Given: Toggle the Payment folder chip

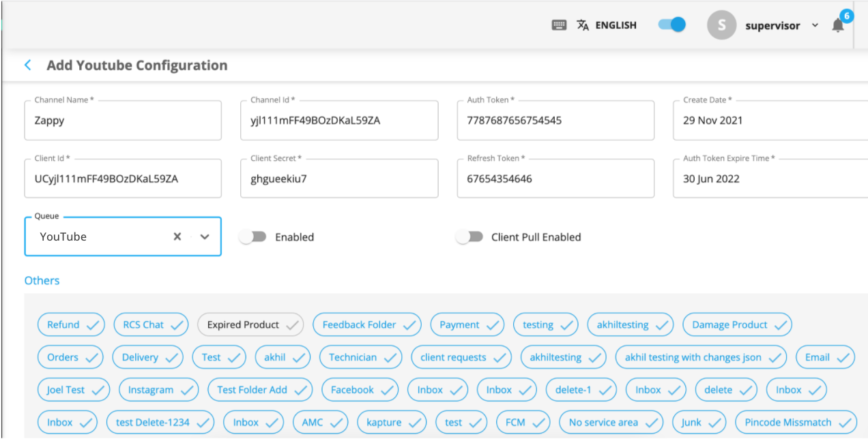Looking at the screenshot, I should [x=467, y=324].
